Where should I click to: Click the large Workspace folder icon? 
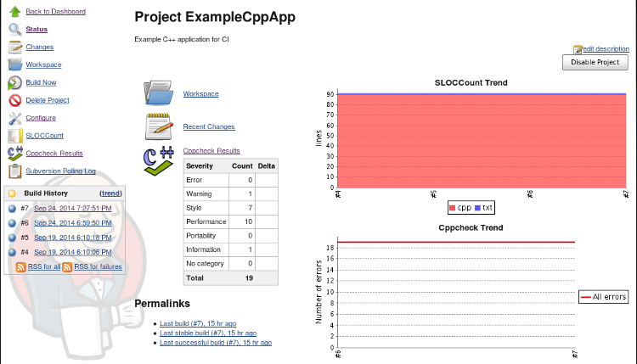click(x=158, y=93)
